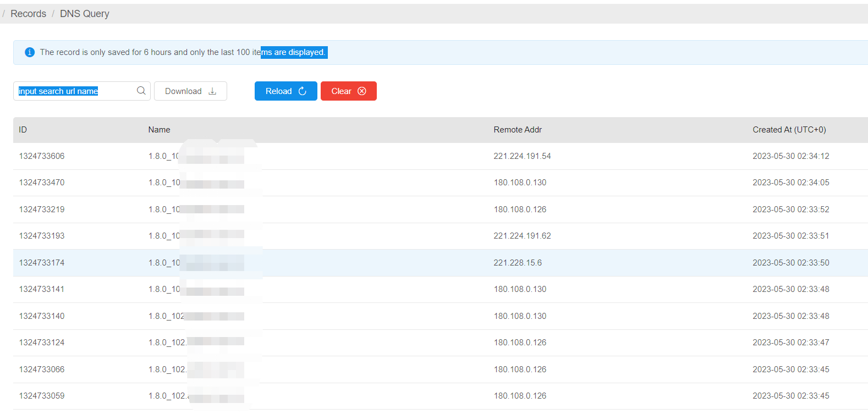Click the download arrow icon
The width and height of the screenshot is (868, 414).
click(212, 91)
